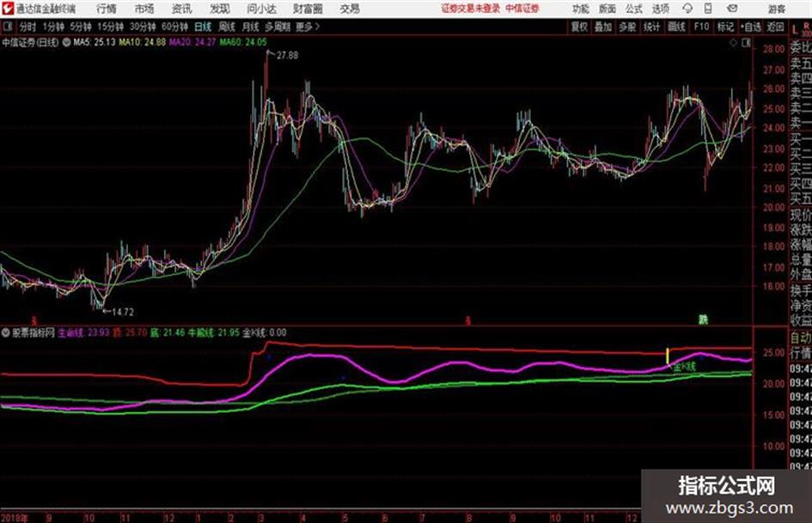The image size is (812, 523).
Task: Click the mobile phone icon
Action: [x=708, y=9]
